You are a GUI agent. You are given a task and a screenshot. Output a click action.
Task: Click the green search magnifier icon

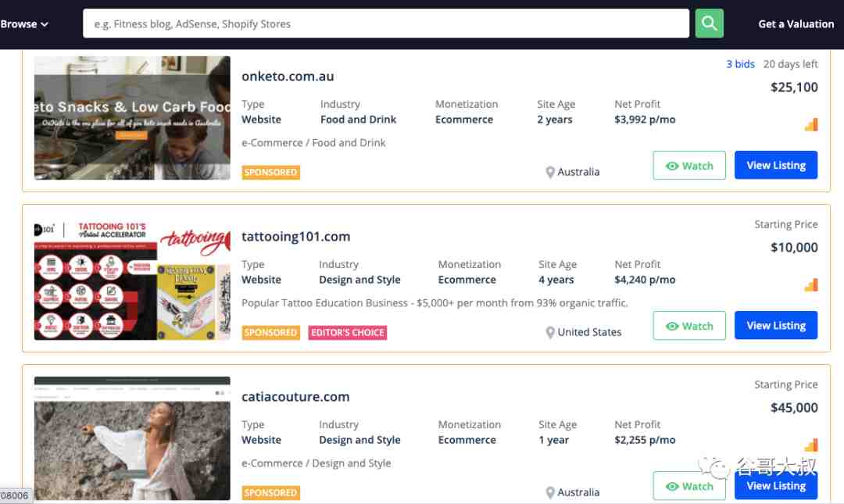click(709, 23)
